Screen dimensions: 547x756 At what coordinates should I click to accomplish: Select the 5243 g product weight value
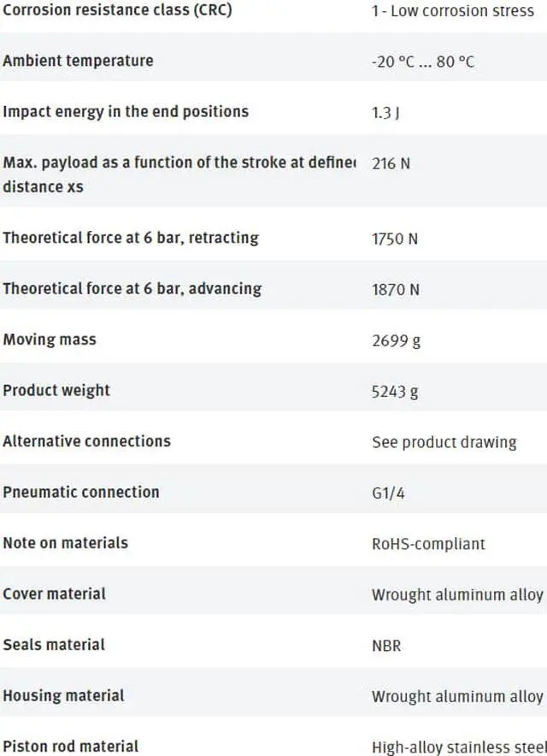pos(397,391)
